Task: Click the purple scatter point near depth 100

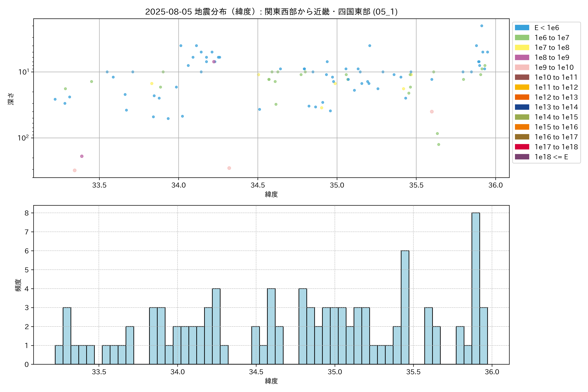Action: [82, 156]
